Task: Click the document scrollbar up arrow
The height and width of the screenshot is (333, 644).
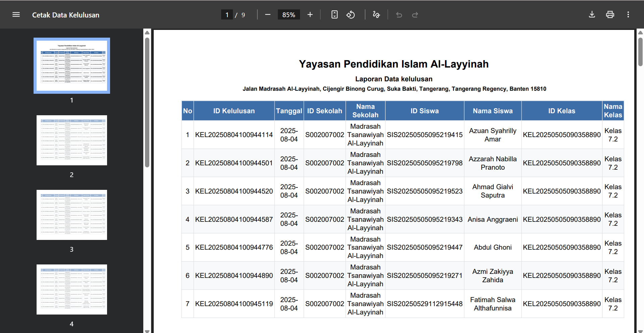Action: [640, 33]
